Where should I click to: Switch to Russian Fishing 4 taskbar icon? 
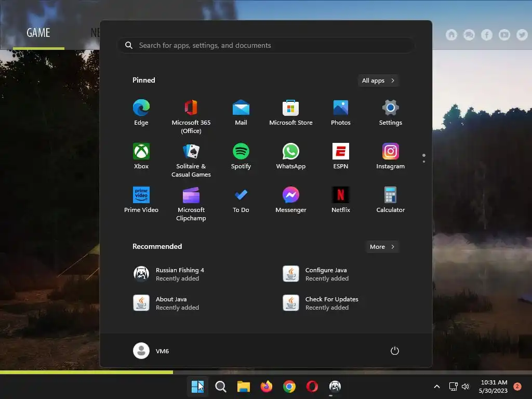[335, 387]
